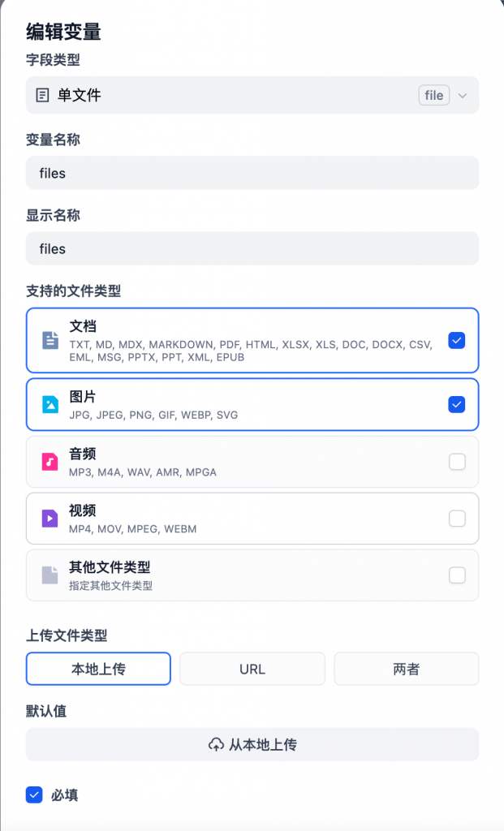
Task: Click the 变量名称 input field
Action: coord(252,173)
